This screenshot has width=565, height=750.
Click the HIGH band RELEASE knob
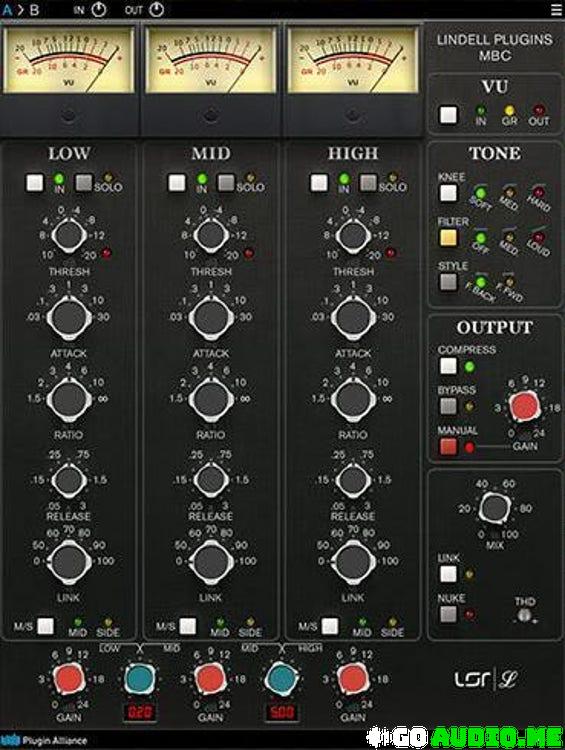[353, 480]
